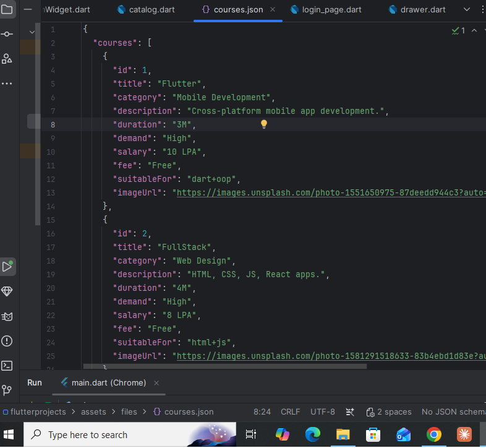Open the Problems exclamation icon
This screenshot has height=448, width=486.
(7, 341)
